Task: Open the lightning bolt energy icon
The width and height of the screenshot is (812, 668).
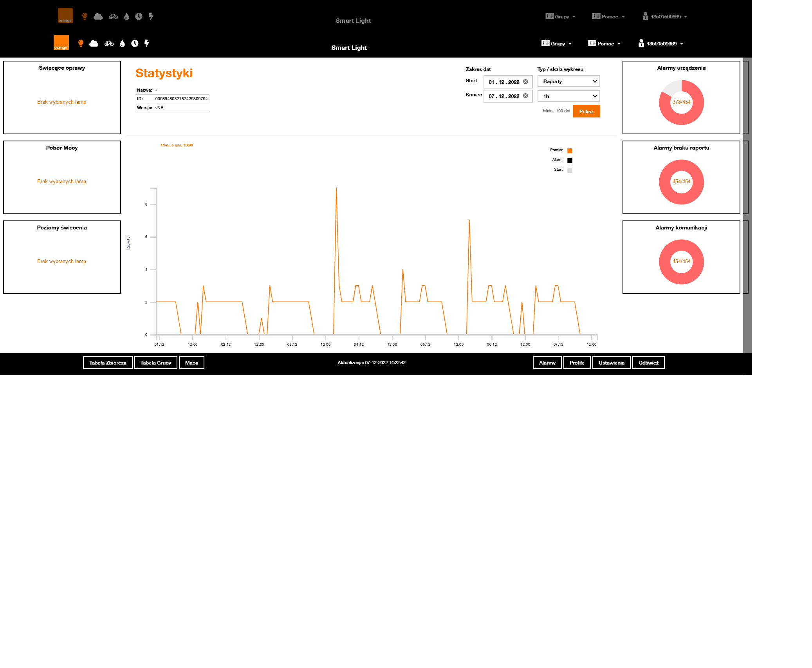Action: pos(147,43)
